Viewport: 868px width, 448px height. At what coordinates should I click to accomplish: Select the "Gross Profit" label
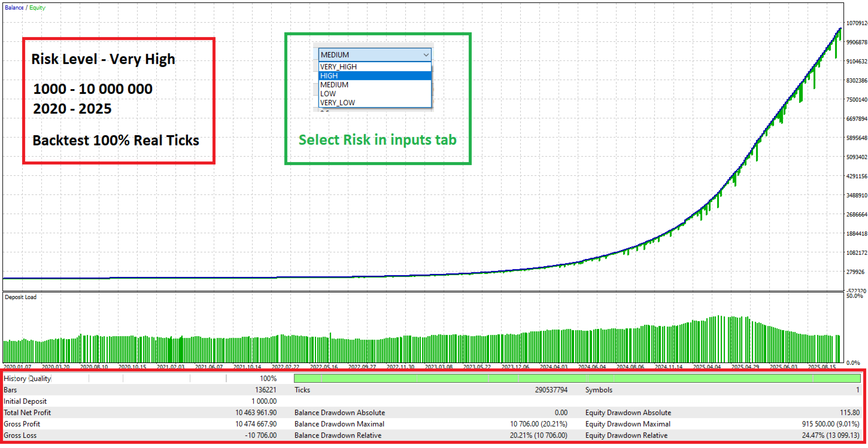[22, 424]
